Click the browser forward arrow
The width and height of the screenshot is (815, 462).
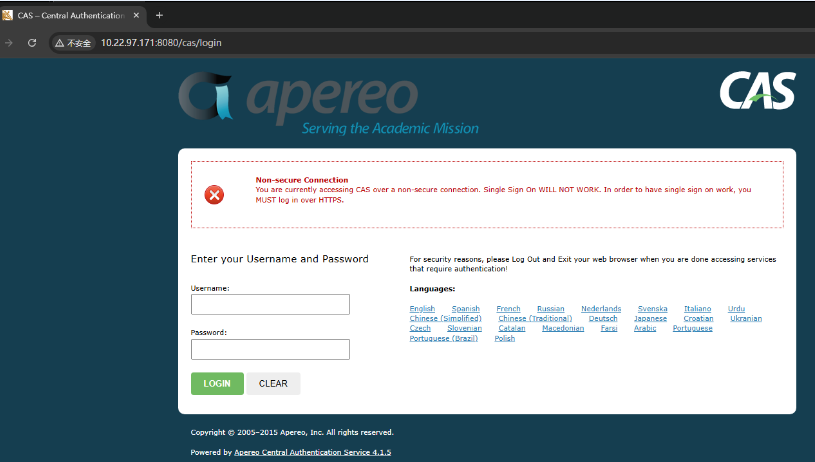coord(8,43)
